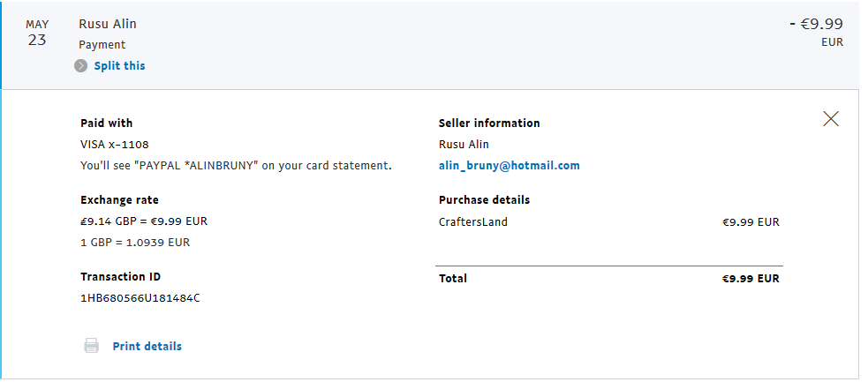Click the Payment label under Rusu Alin
Screen dimensions: 868x382
[x=102, y=45]
